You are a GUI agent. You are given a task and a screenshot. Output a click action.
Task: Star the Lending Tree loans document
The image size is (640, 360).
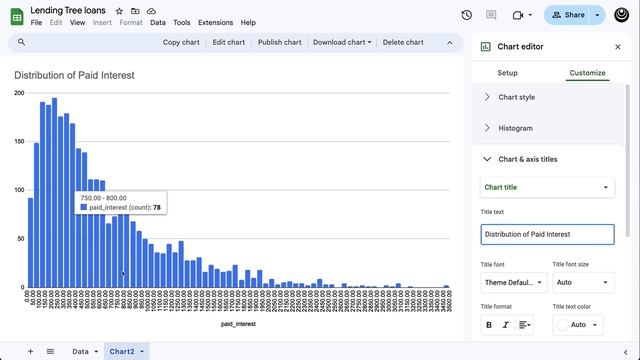pos(119,11)
